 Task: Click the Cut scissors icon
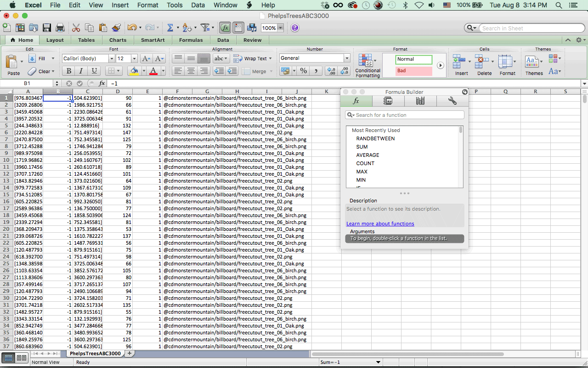[x=76, y=28]
